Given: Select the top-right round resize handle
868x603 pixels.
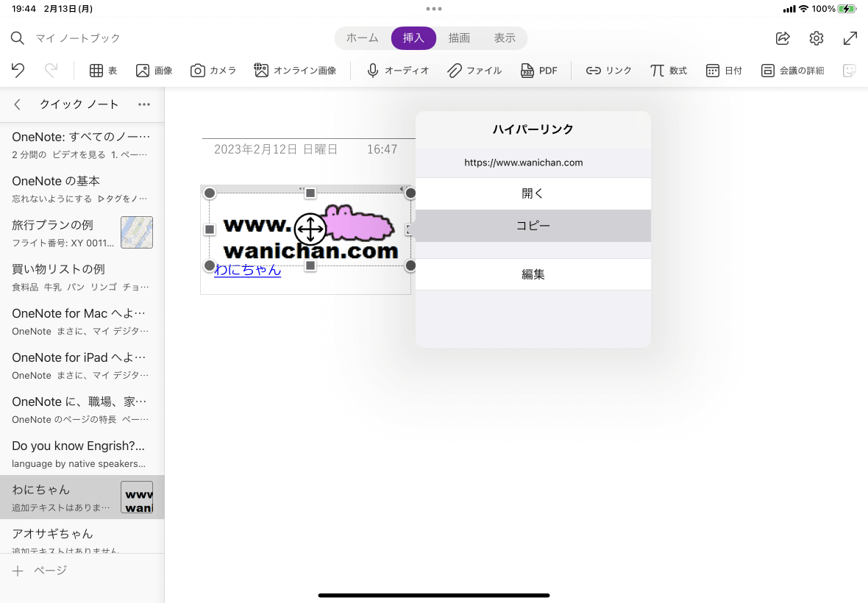Looking at the screenshot, I should click(410, 193).
